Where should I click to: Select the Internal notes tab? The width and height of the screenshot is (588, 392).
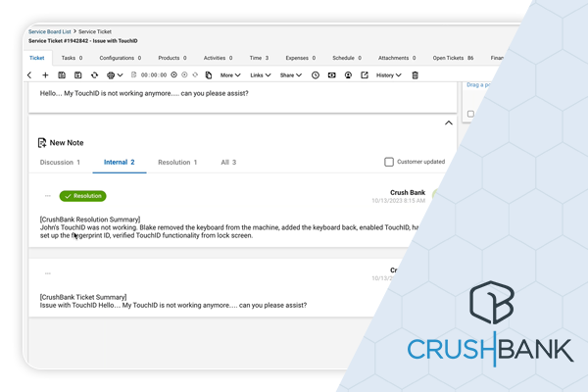coord(120,162)
